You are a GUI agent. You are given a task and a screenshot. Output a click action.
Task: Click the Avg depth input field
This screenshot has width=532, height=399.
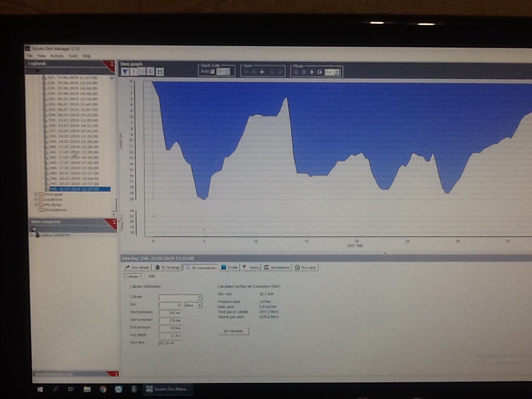(x=171, y=335)
